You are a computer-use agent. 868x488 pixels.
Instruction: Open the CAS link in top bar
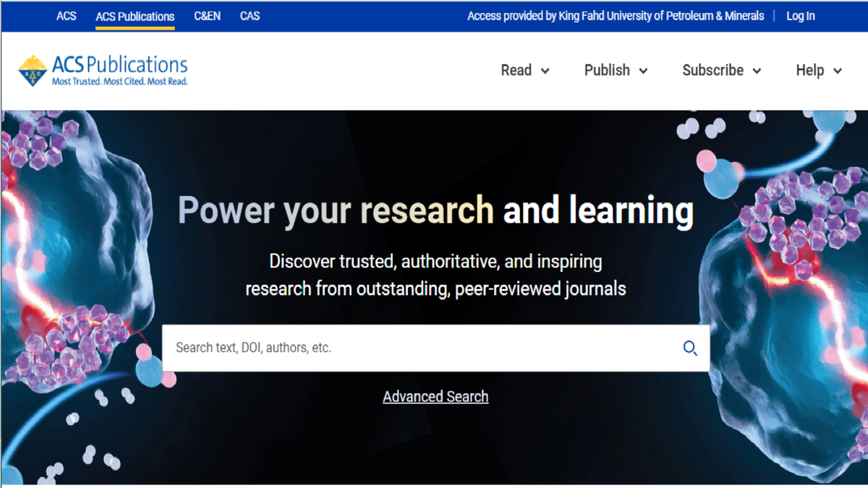250,16
